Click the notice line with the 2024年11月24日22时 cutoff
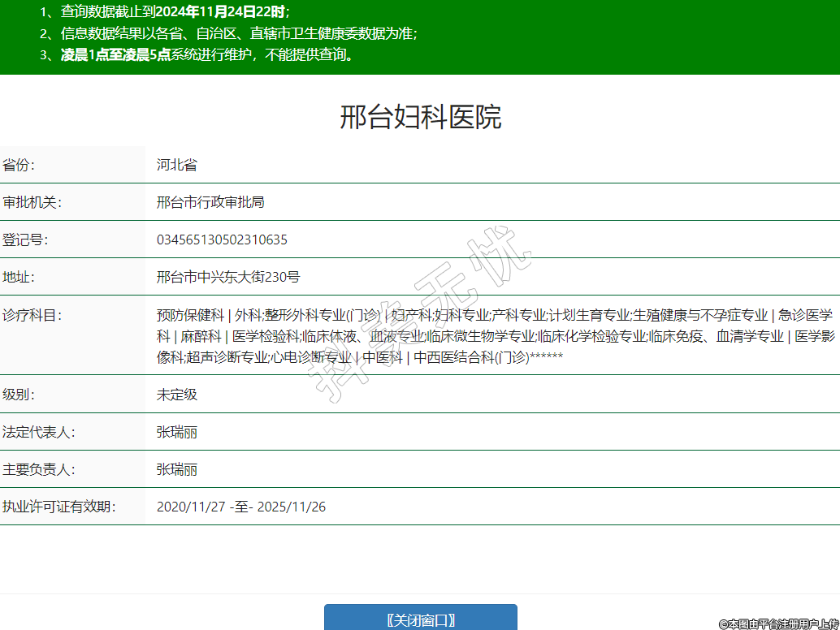Screen dimensions: 840x630 (x=165, y=12)
